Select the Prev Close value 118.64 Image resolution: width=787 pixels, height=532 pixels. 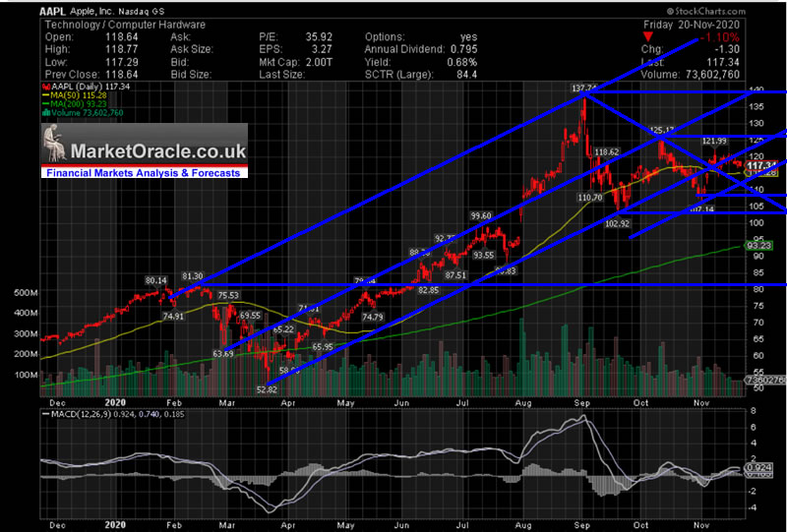(x=121, y=75)
